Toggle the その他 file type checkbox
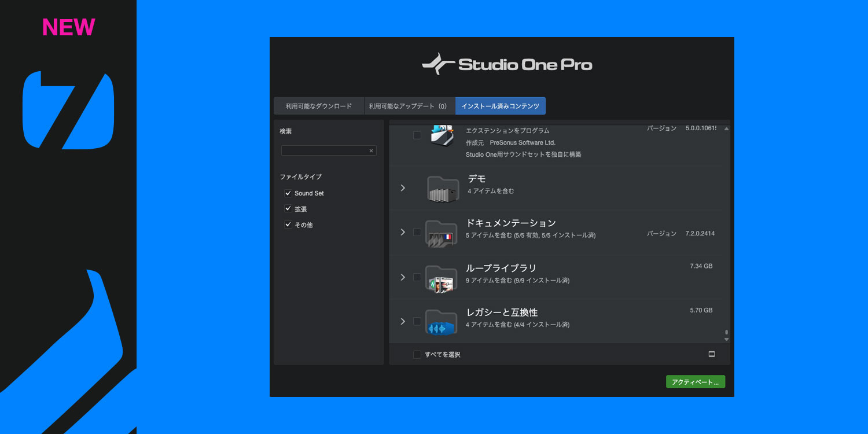The width and height of the screenshot is (868, 434). click(x=288, y=225)
